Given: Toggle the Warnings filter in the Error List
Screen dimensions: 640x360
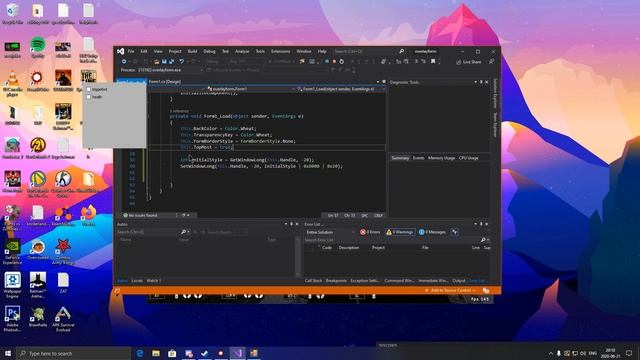Looking at the screenshot, I should pos(400,232).
